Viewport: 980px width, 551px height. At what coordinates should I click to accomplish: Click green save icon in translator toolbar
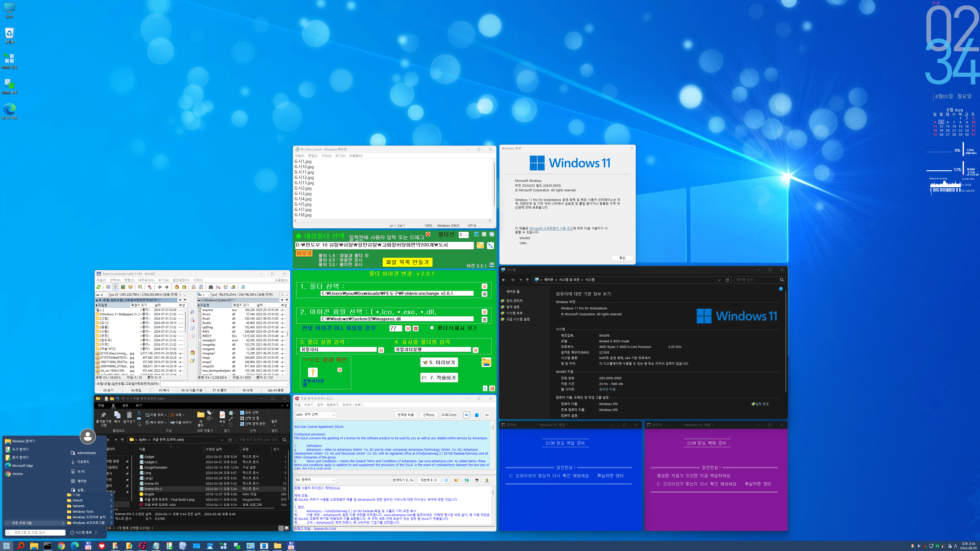click(x=467, y=480)
